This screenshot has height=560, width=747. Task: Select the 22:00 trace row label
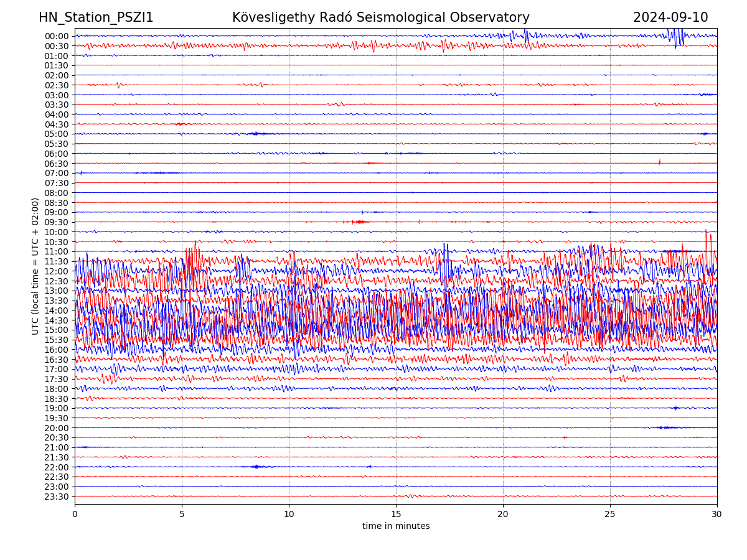(x=57, y=467)
